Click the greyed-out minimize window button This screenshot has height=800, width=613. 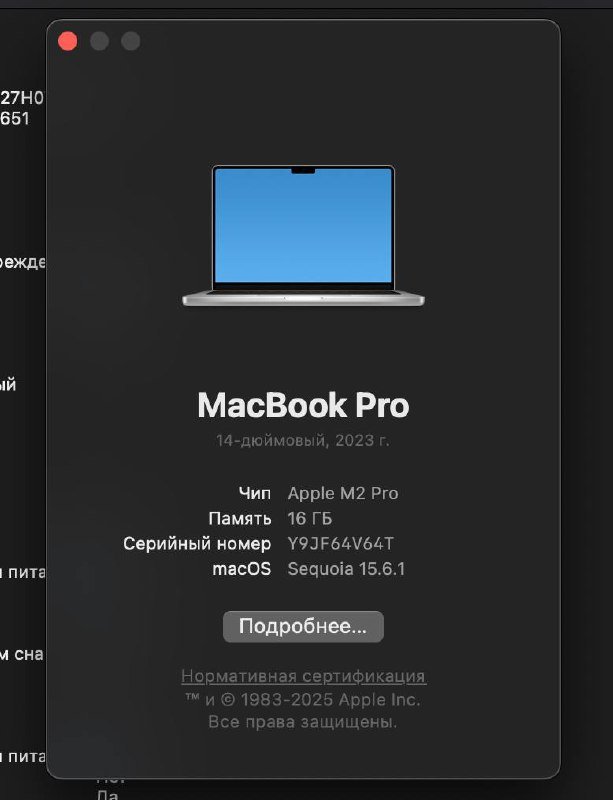coord(100,41)
